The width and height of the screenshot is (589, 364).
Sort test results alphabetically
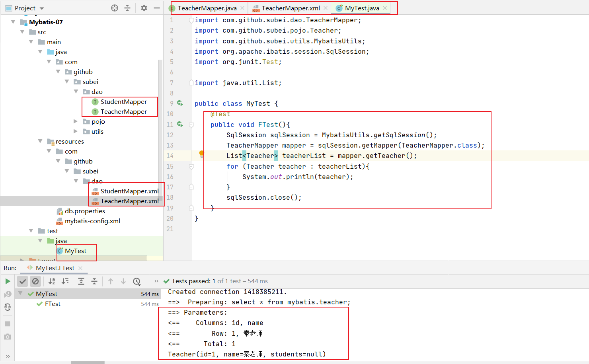pos(52,281)
